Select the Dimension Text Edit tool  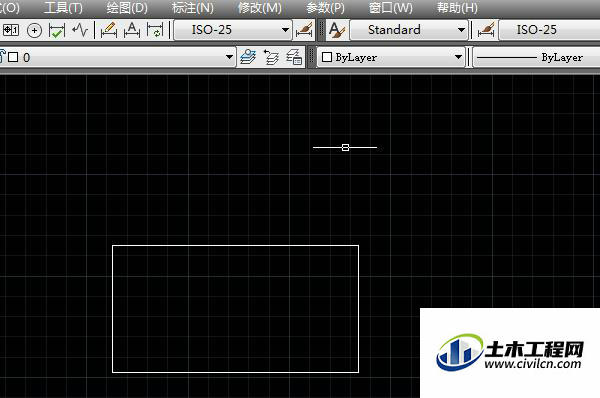click(x=132, y=30)
